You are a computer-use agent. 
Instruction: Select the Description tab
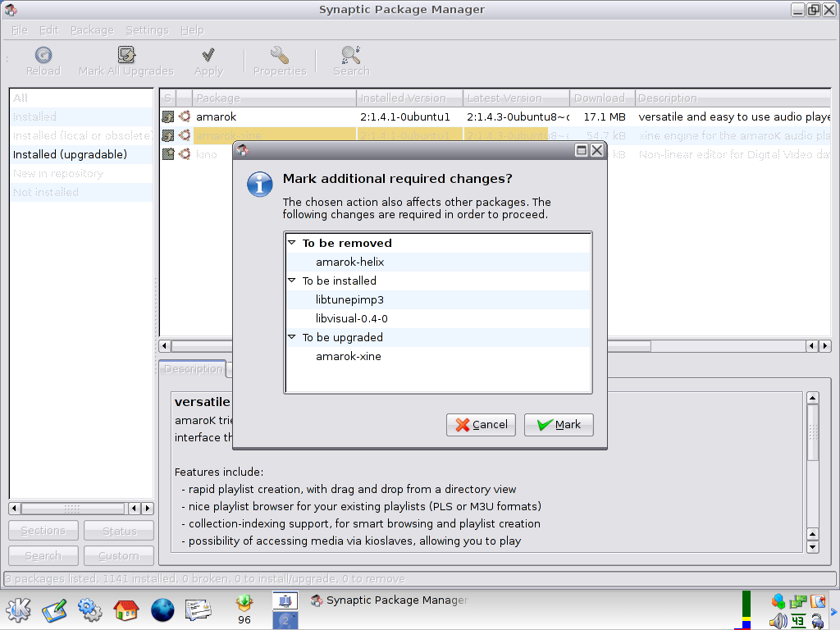[193, 368]
